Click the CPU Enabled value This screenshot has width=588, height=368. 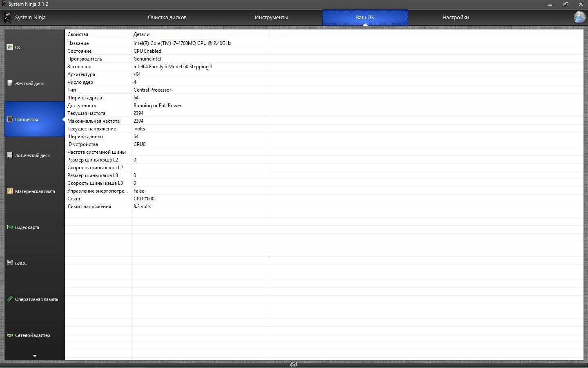(147, 51)
